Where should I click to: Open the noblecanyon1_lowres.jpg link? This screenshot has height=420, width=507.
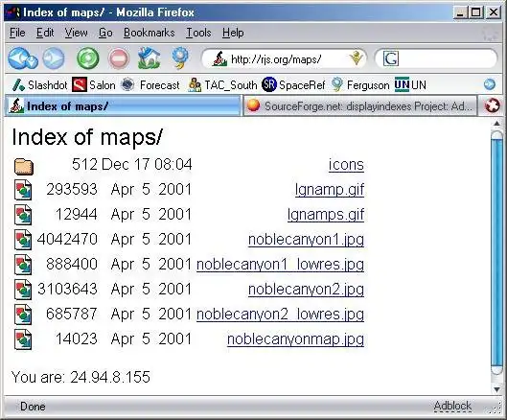[281, 265]
